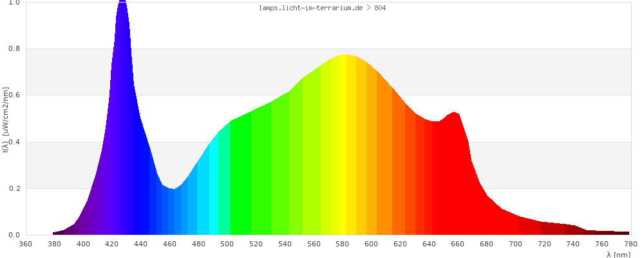Click the x-axis tick label 600
The height and width of the screenshot is (258, 644).
(371, 244)
